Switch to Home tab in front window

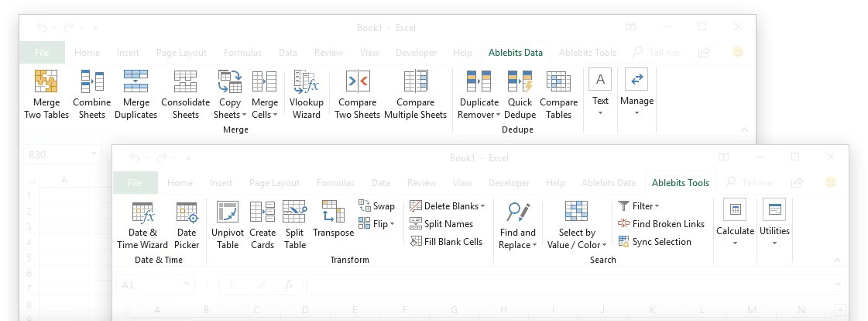tap(180, 183)
